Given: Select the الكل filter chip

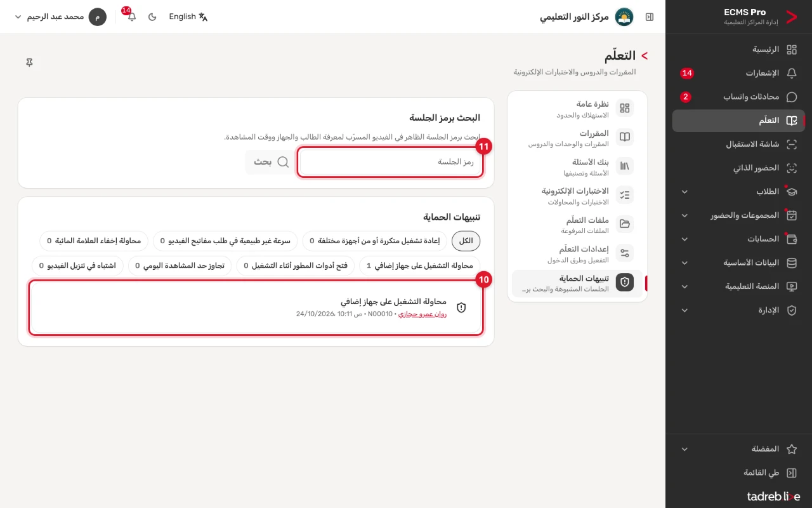Looking at the screenshot, I should [x=466, y=241].
